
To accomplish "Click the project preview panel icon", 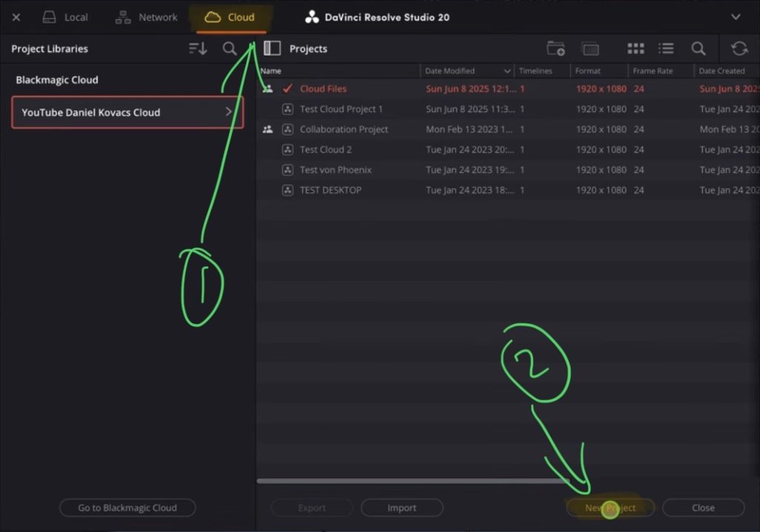I will click(x=590, y=47).
